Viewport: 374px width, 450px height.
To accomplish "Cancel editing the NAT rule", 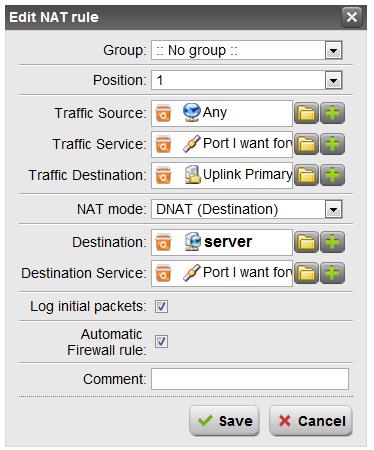I will coord(311,421).
